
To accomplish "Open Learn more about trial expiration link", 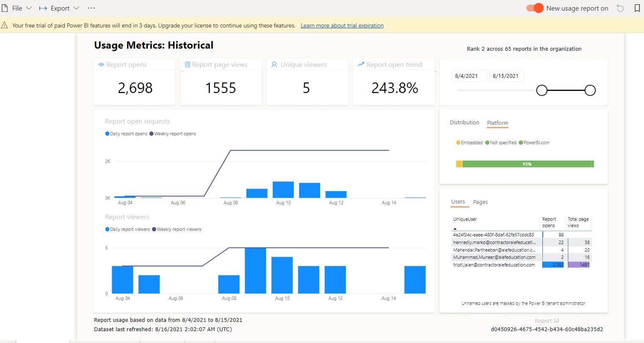I will click(x=342, y=25).
